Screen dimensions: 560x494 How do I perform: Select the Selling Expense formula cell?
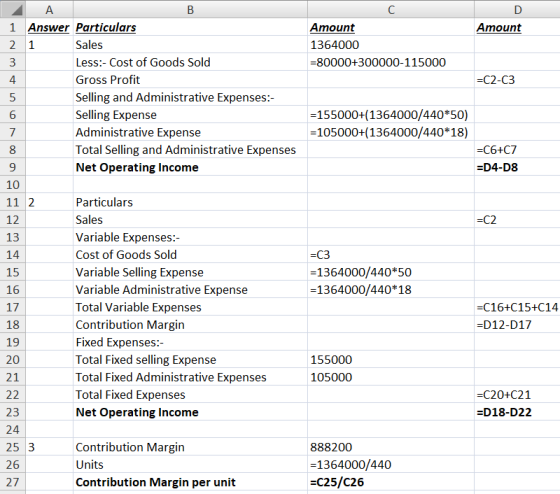[391, 115]
